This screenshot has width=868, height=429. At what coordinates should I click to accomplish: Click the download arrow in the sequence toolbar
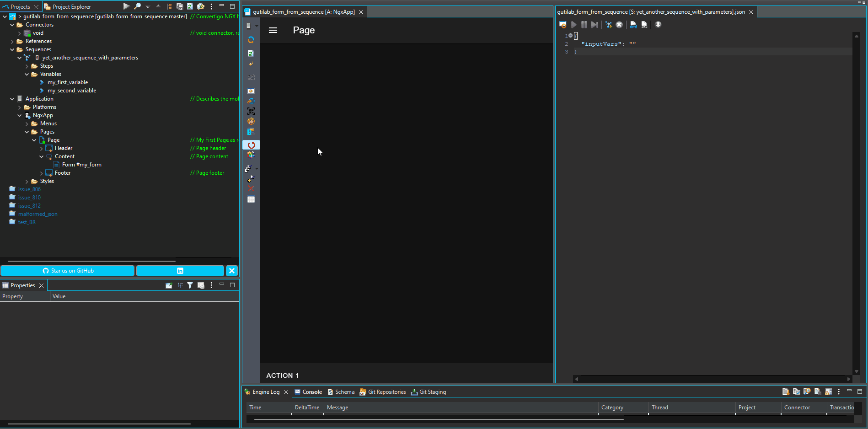coord(658,25)
